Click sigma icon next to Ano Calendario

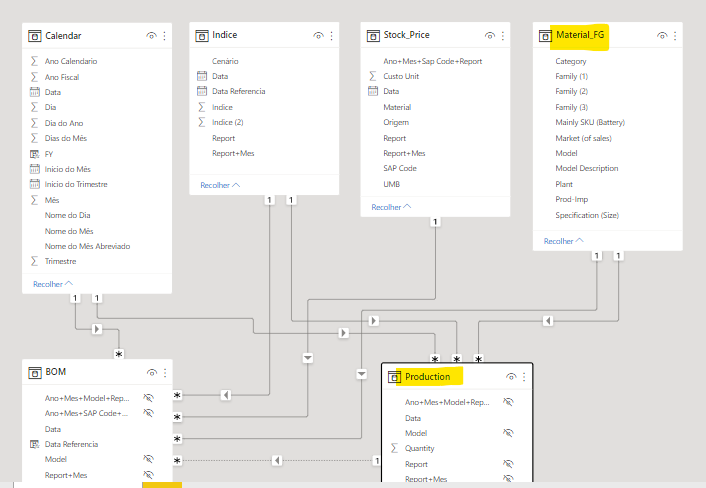pos(34,61)
